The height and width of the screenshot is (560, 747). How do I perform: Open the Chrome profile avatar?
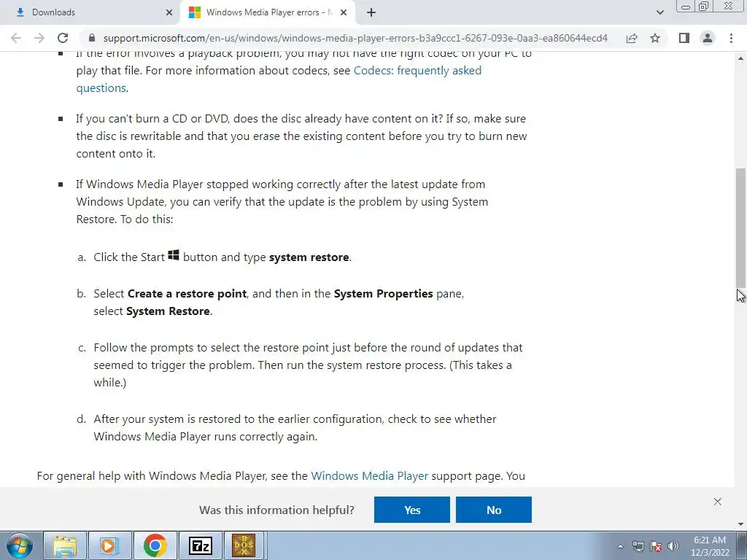708,38
